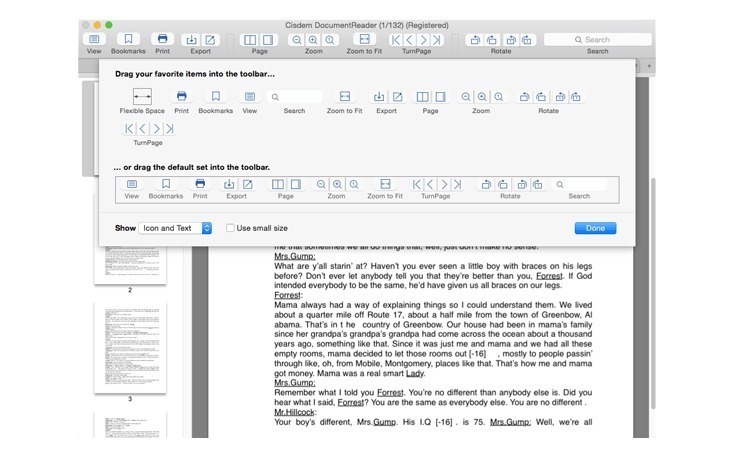The image size is (736, 461).
Task: Open page 3 thumbnail in the sidebar
Action: 130,347
